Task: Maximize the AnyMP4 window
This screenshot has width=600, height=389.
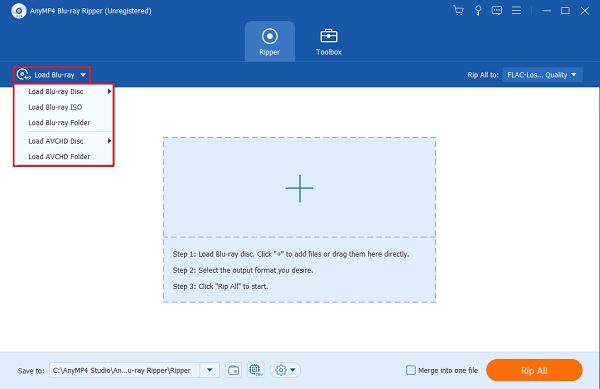Action: 565,11
